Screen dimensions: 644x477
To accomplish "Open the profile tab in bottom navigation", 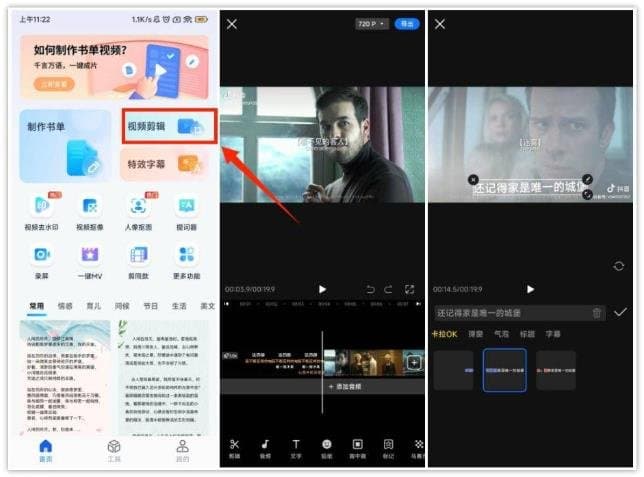I will pyautogui.click(x=182, y=451).
